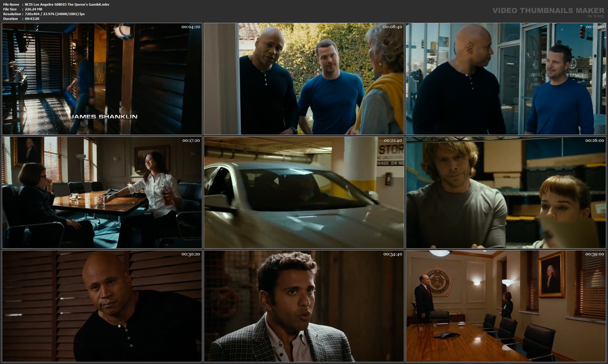
Task: Click the 00:04:20 timestamp label
Action: coord(191,27)
